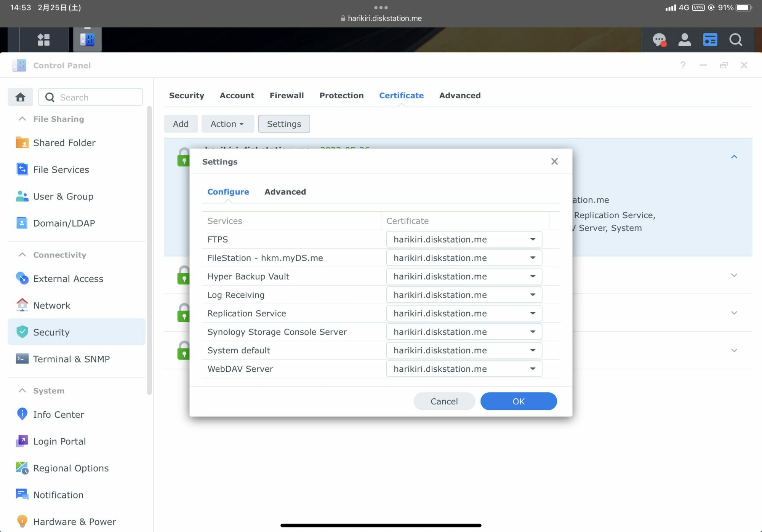Open Shared Folder in sidebar
Image resolution: width=762 pixels, height=532 pixels.
(76, 143)
